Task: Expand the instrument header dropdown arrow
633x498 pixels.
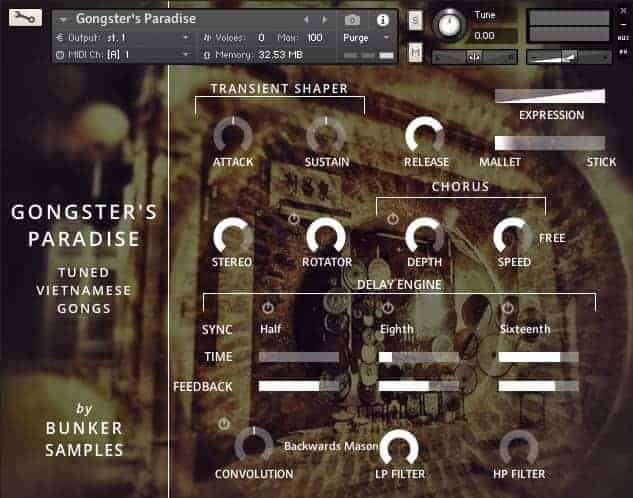Action: 63,19
